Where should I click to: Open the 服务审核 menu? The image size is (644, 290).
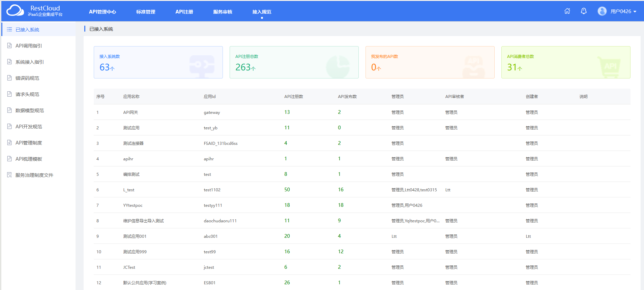tap(223, 12)
